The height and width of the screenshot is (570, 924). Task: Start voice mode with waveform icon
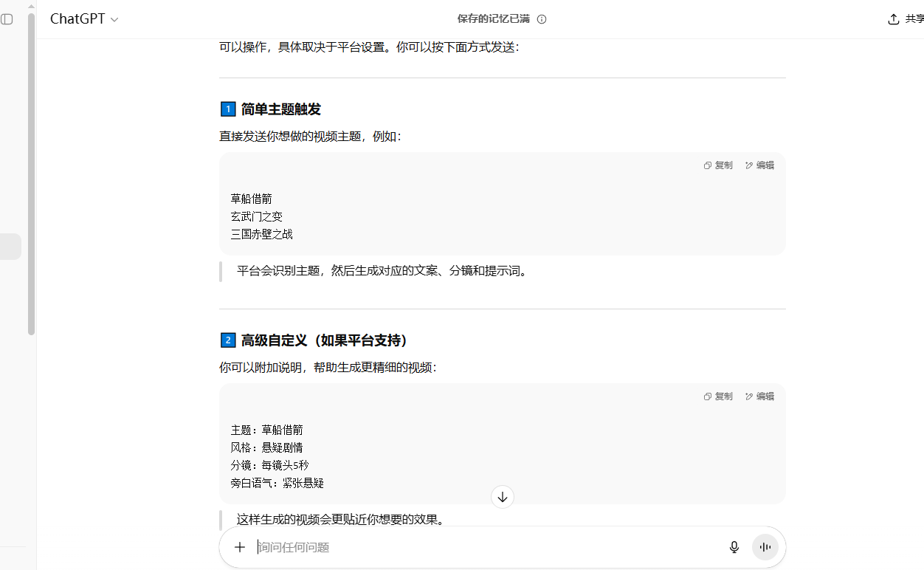tap(765, 547)
